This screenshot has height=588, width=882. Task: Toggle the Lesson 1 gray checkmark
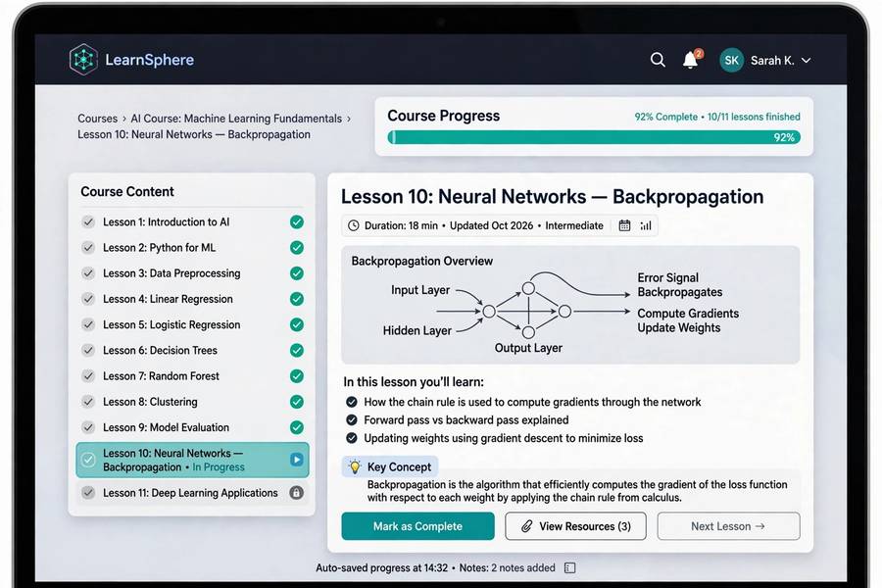pyautogui.click(x=88, y=221)
